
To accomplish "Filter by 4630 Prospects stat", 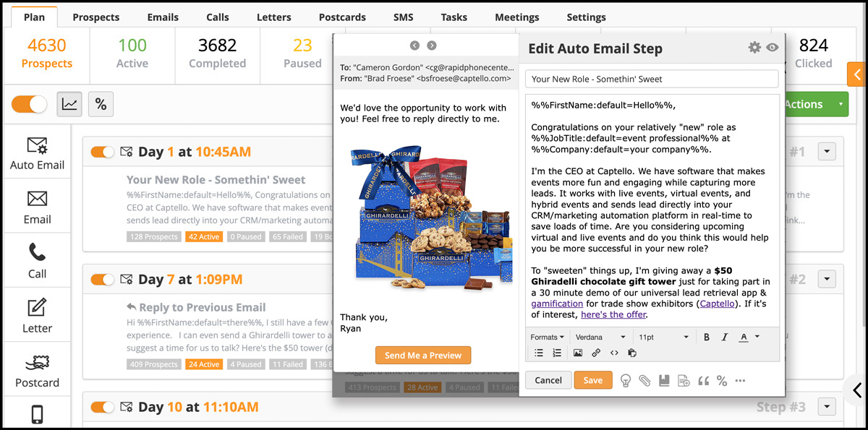I will [47, 53].
